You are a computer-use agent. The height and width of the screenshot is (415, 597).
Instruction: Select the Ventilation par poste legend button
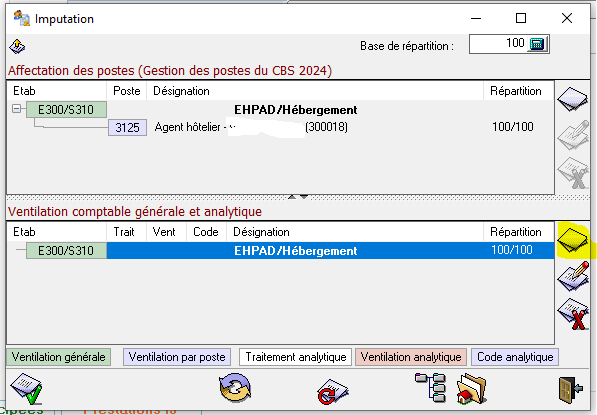point(177,357)
